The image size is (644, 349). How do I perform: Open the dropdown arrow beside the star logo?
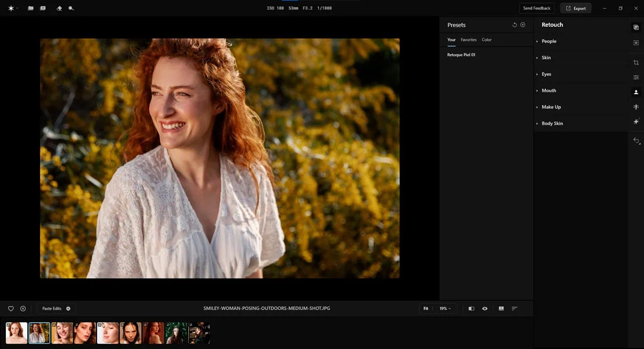click(18, 9)
